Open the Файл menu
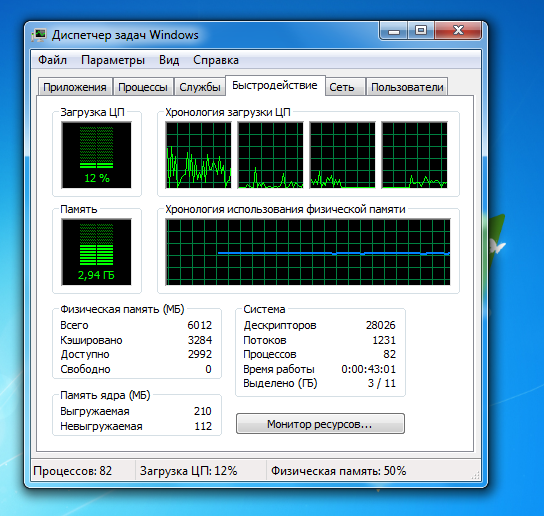The image size is (544, 516). pyautogui.click(x=52, y=60)
